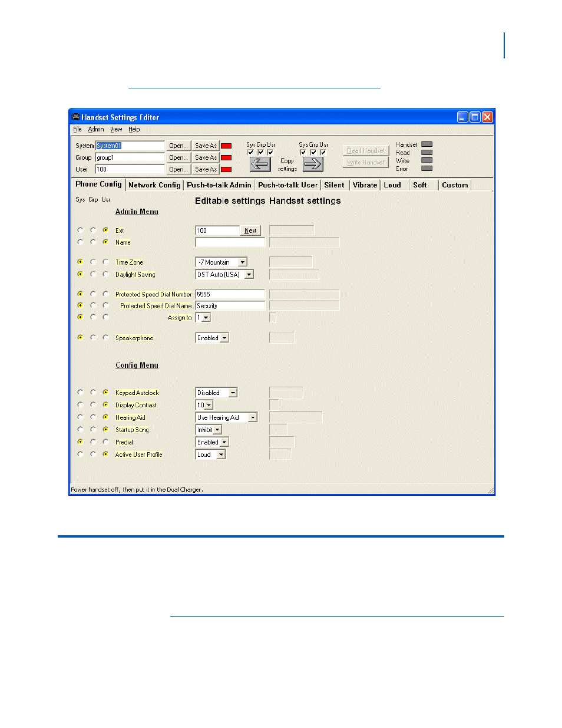Toggle Sys checkbox above the right arrow
Screen dimensions: 562x728
pos(303,152)
